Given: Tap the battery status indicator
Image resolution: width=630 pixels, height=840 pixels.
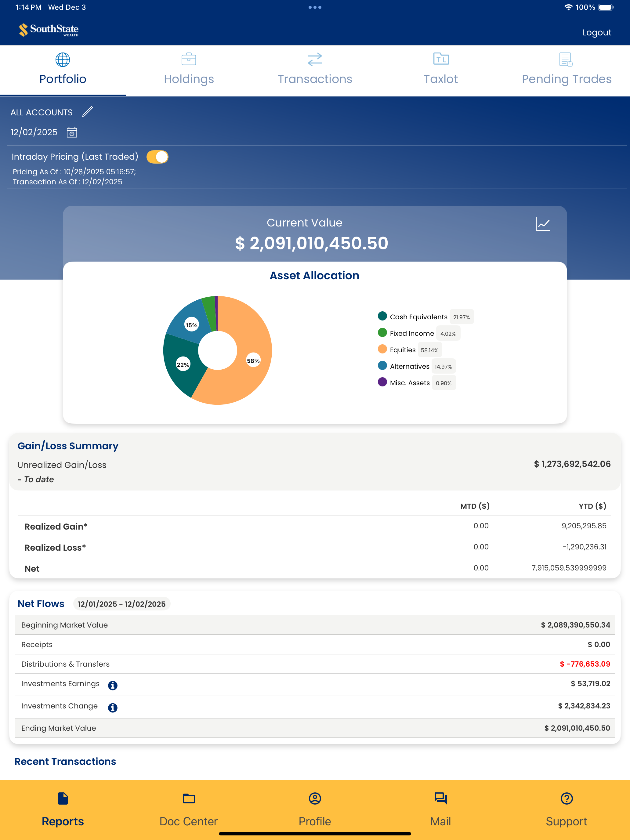Looking at the screenshot, I should coord(606,7).
